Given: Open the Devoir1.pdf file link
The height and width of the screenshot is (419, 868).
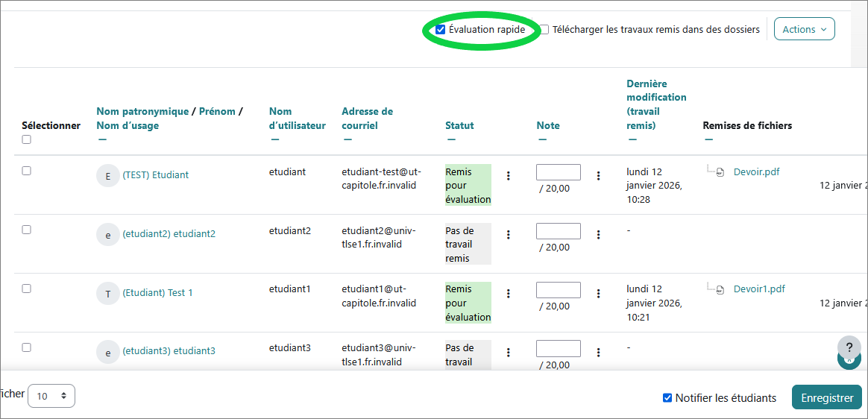Looking at the screenshot, I should pos(759,289).
